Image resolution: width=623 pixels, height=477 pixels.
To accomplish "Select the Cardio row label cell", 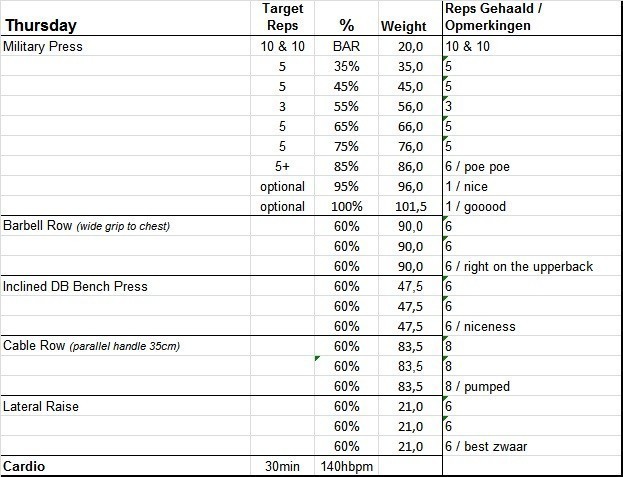I will [25, 466].
